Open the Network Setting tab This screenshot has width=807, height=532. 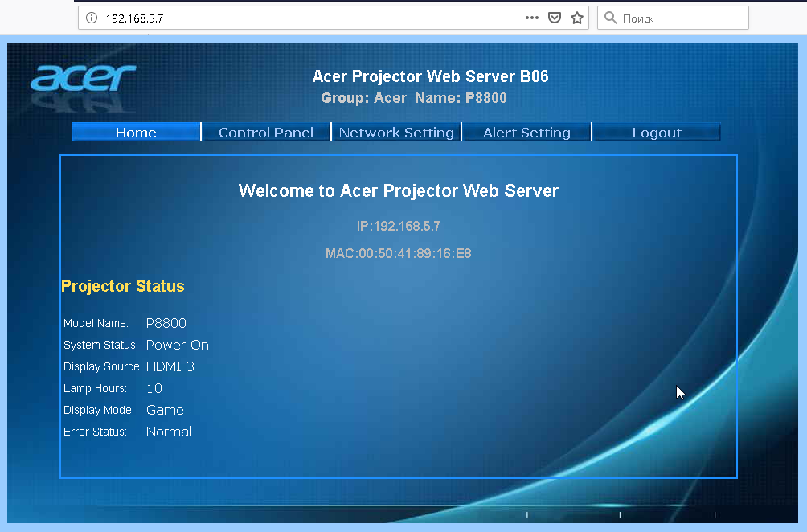pos(396,133)
